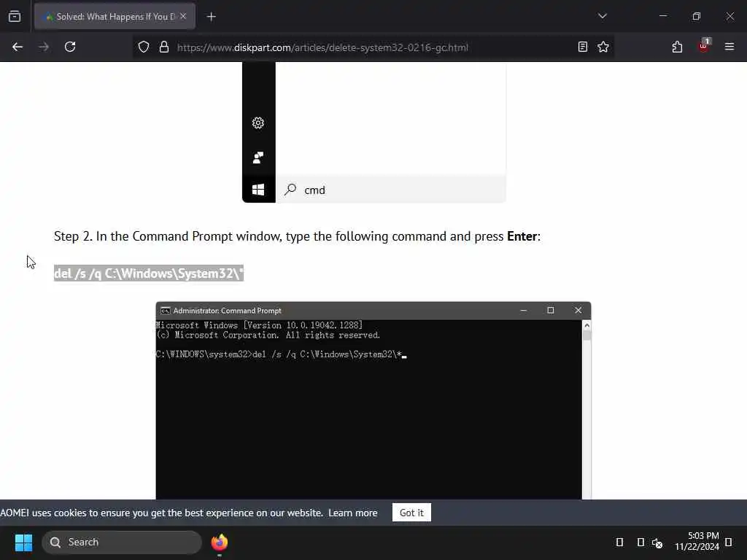The image size is (747, 560).
Task: Bookmark this page with the star
Action: (x=603, y=47)
